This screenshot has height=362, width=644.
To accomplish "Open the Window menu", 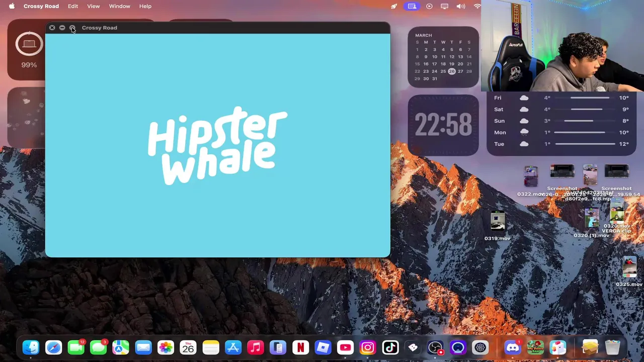I will (120, 6).
